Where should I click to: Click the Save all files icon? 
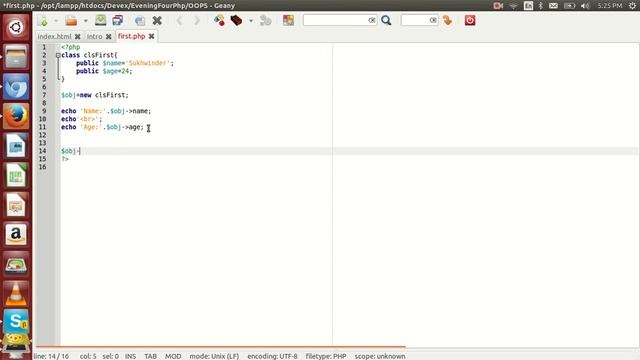(x=118, y=20)
